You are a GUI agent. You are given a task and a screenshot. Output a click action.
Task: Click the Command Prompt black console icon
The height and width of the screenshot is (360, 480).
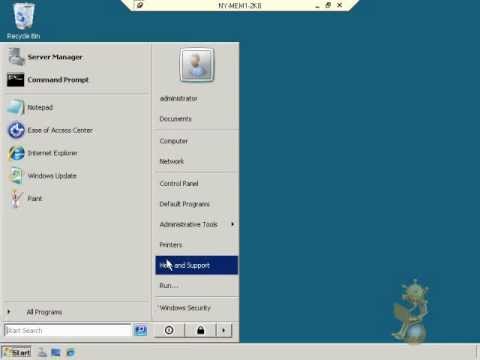(x=15, y=80)
